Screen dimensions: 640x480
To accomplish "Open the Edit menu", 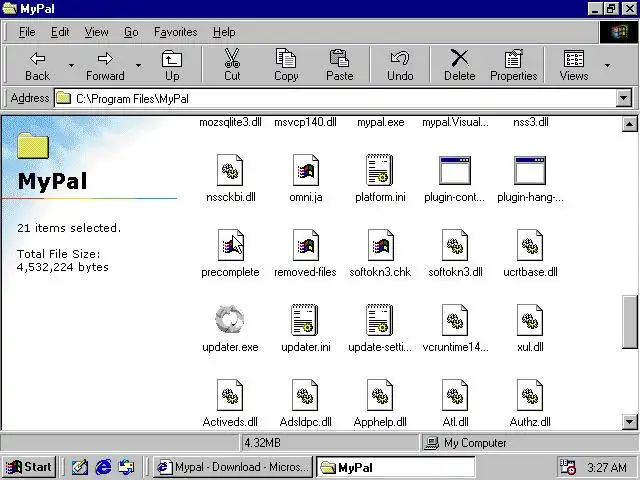I will click(60, 32).
